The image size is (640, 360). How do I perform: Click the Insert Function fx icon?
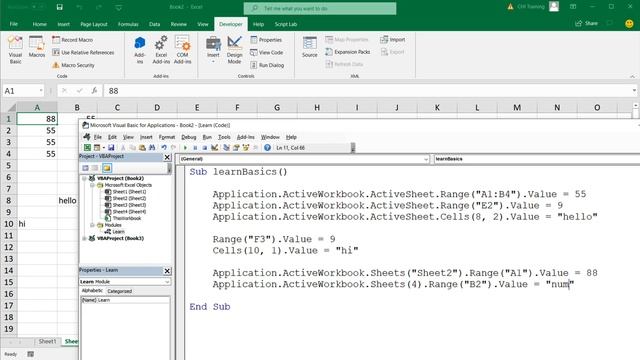[94, 91]
